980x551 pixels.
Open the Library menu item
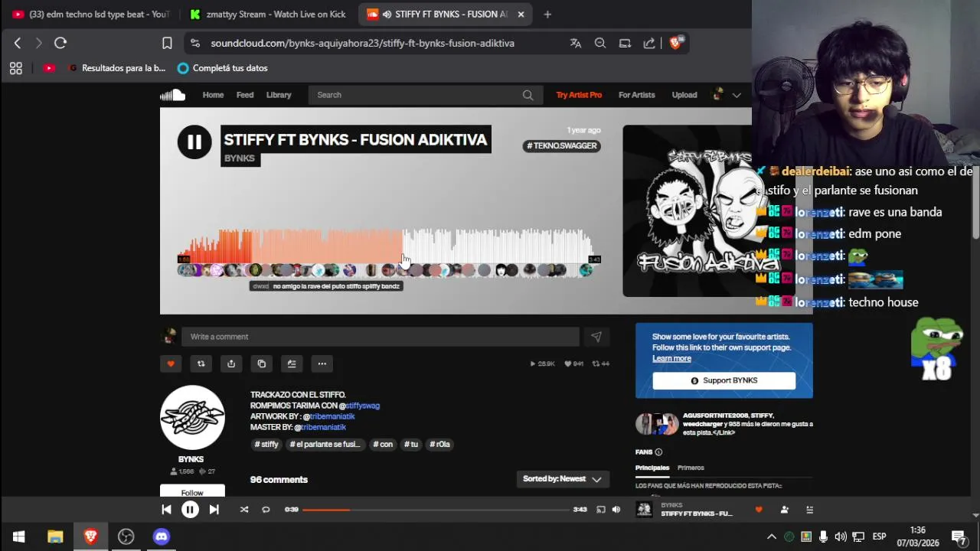(x=279, y=95)
